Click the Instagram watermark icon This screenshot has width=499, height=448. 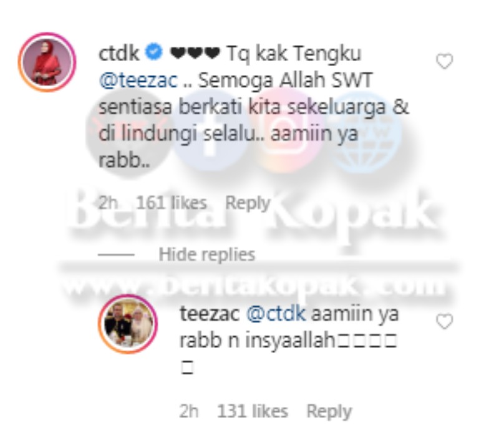(286, 130)
